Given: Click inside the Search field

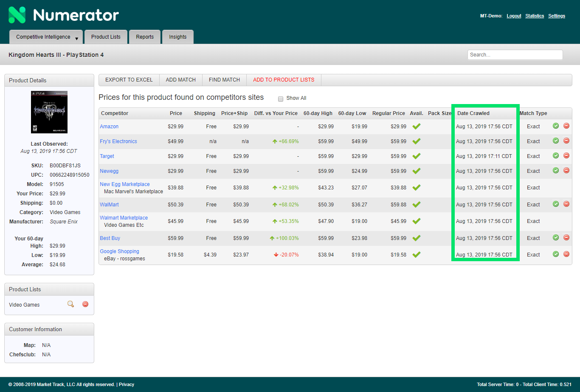Looking at the screenshot, I should coord(515,54).
